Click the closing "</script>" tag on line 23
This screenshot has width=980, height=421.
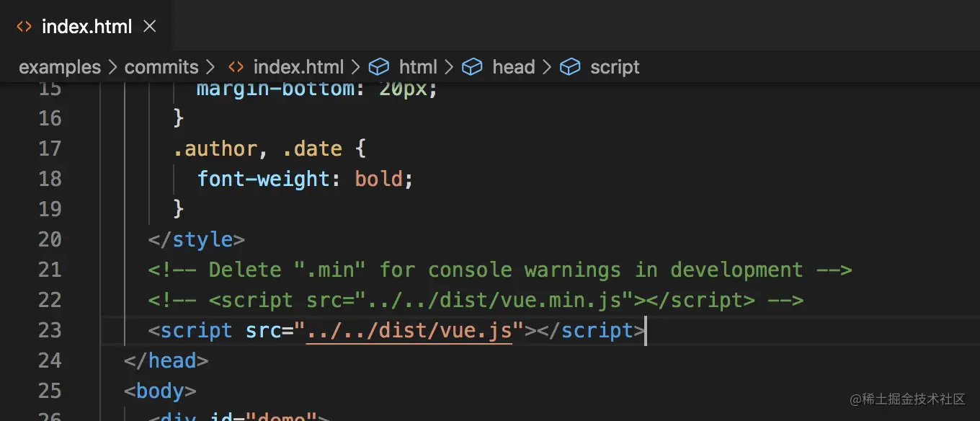click(x=591, y=330)
